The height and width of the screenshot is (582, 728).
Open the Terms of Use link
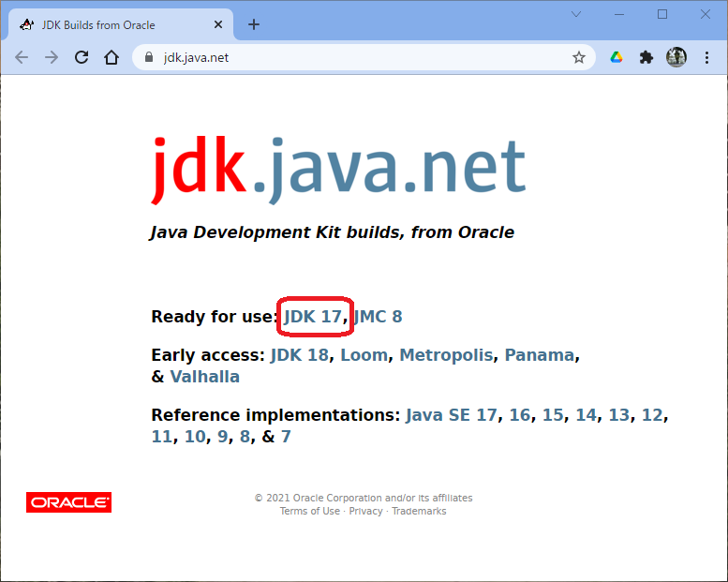(310, 512)
